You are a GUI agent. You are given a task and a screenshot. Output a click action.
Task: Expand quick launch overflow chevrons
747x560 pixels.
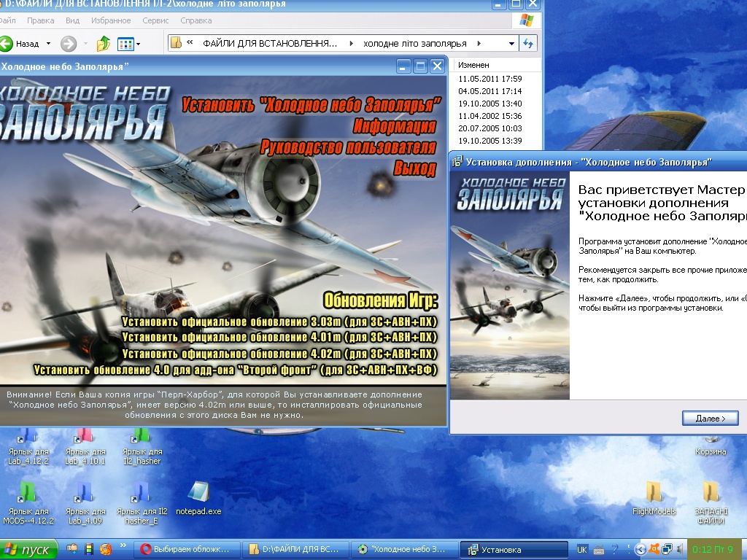click(x=123, y=545)
